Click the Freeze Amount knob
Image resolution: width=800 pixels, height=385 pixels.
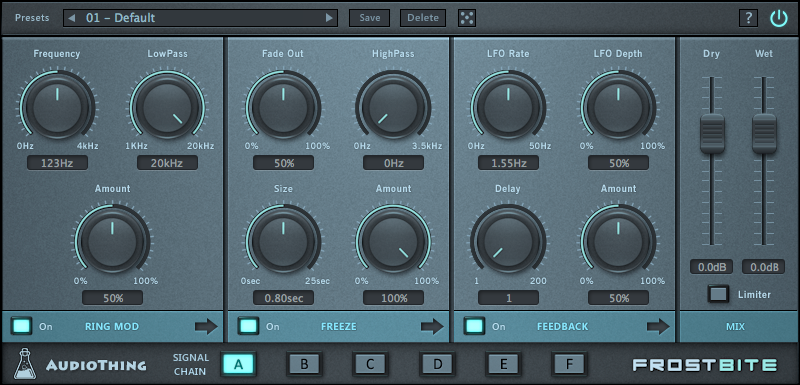pos(393,242)
